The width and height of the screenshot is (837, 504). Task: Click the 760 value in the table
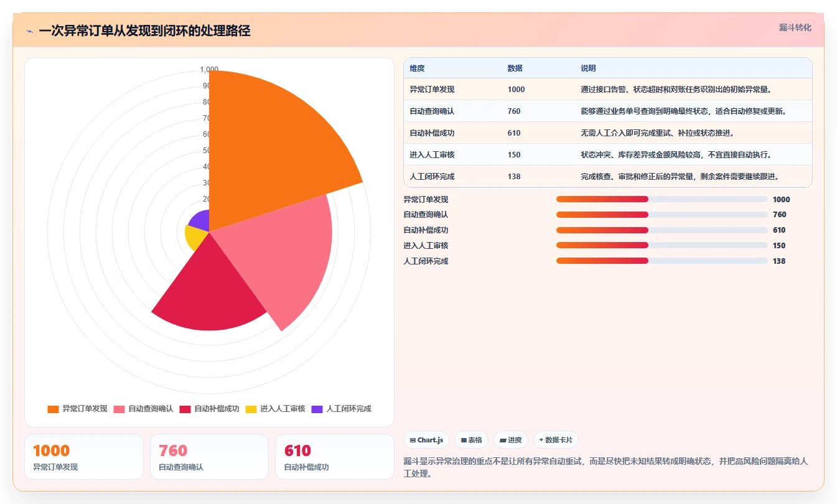click(514, 111)
